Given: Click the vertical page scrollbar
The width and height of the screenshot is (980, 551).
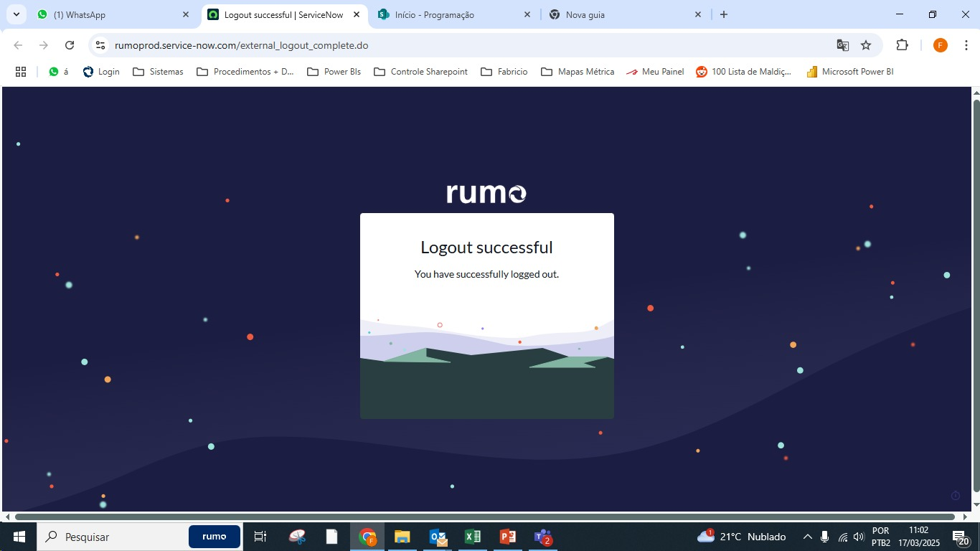Looking at the screenshot, I should pos(976,296).
